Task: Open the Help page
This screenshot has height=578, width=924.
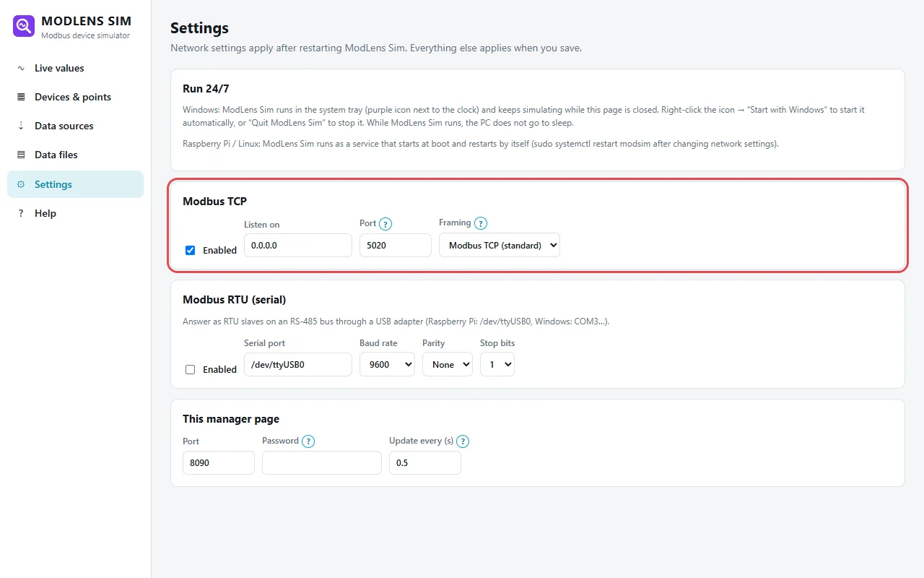Action: click(x=75, y=213)
